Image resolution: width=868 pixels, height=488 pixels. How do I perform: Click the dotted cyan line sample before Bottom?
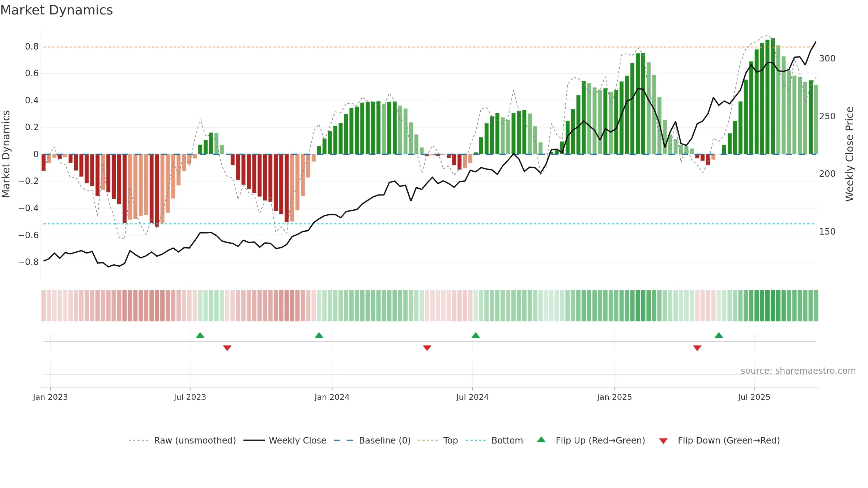tap(476, 440)
